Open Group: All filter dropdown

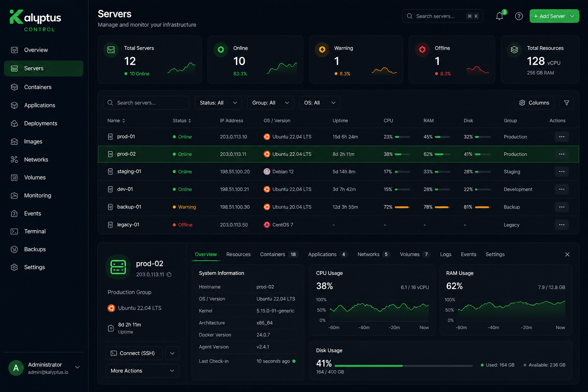click(271, 103)
